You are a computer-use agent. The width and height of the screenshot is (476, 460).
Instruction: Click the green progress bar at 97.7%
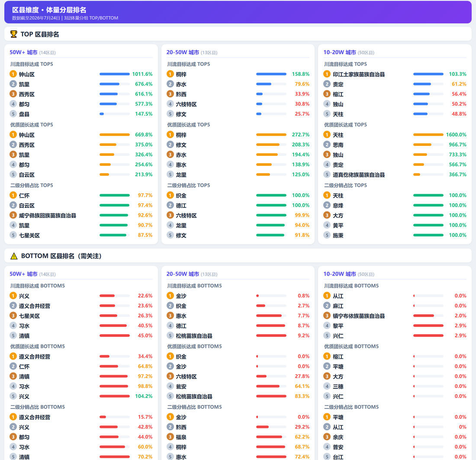click(114, 195)
